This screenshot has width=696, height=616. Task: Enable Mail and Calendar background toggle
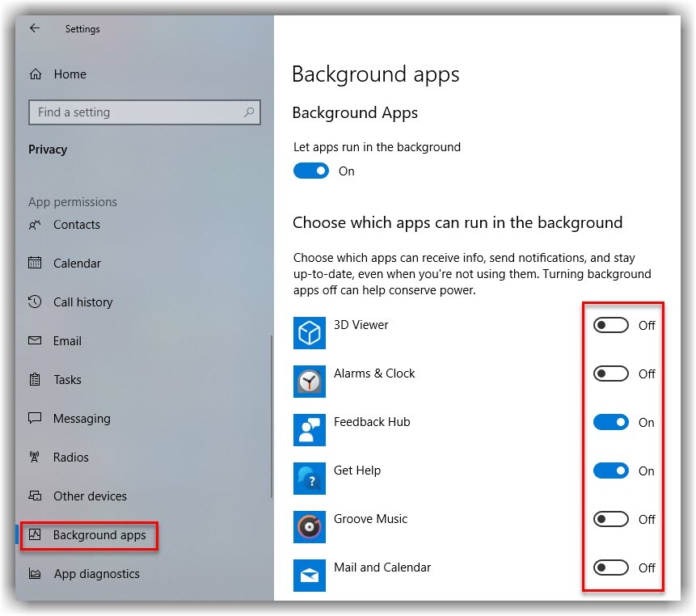611,567
